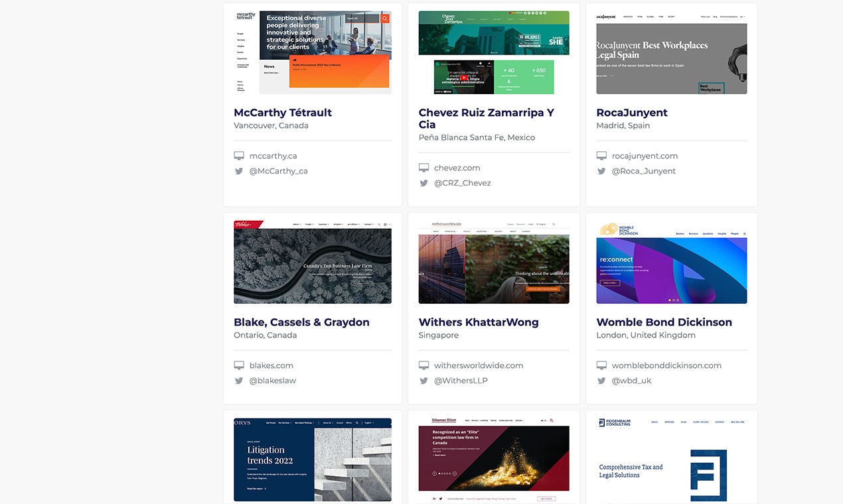Open the @CRZ_Chevez Twitter handle
The width and height of the screenshot is (843, 504).
[x=463, y=183]
